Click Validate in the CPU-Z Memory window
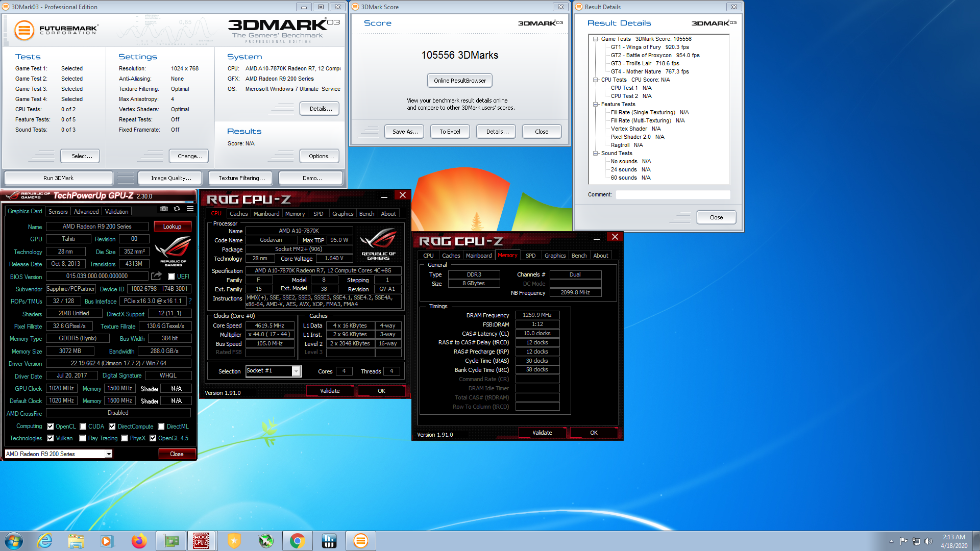The width and height of the screenshot is (980, 551). 542,433
